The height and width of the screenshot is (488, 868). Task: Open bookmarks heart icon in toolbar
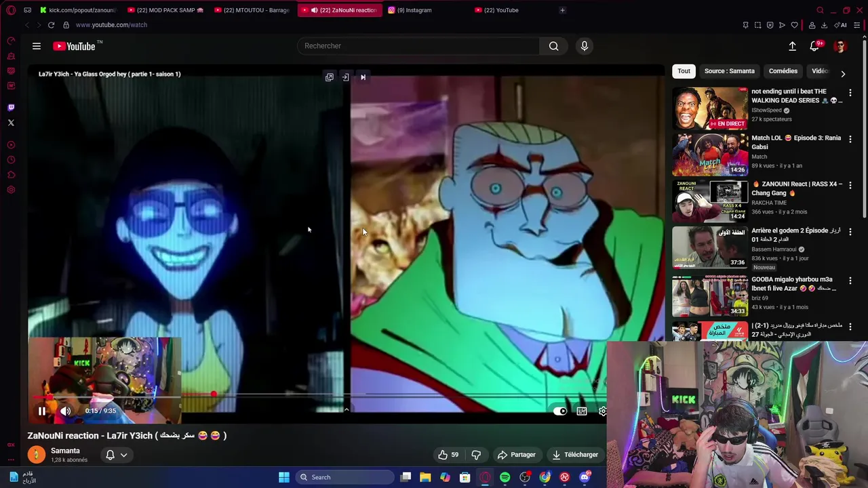coord(794,25)
